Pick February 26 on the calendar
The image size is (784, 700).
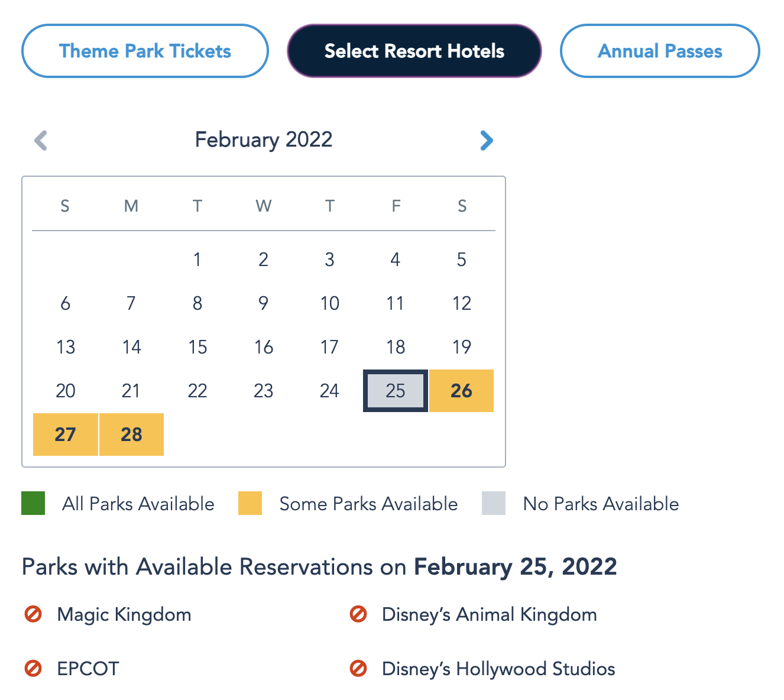(461, 391)
